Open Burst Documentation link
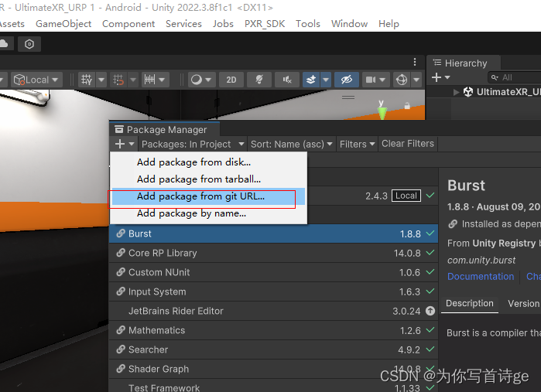The image size is (541, 392). click(481, 277)
